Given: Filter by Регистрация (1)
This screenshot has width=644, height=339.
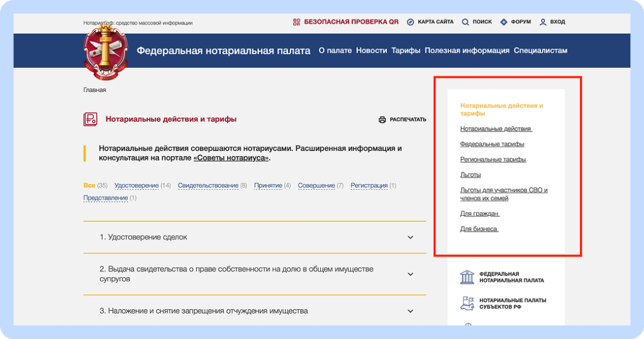Looking at the screenshot, I should (x=374, y=186).
